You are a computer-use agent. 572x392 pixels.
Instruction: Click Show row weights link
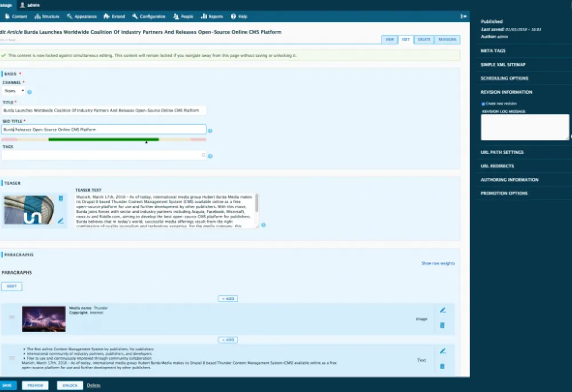click(438, 263)
